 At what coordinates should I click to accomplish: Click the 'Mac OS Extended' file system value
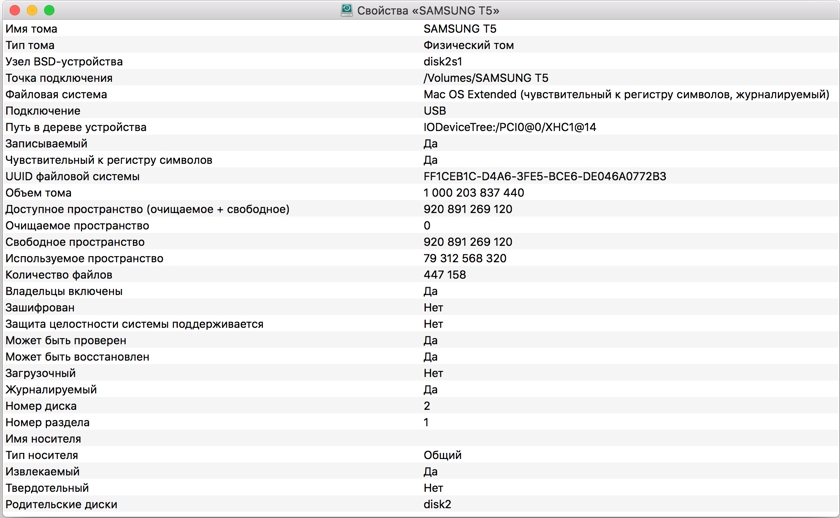pos(626,95)
